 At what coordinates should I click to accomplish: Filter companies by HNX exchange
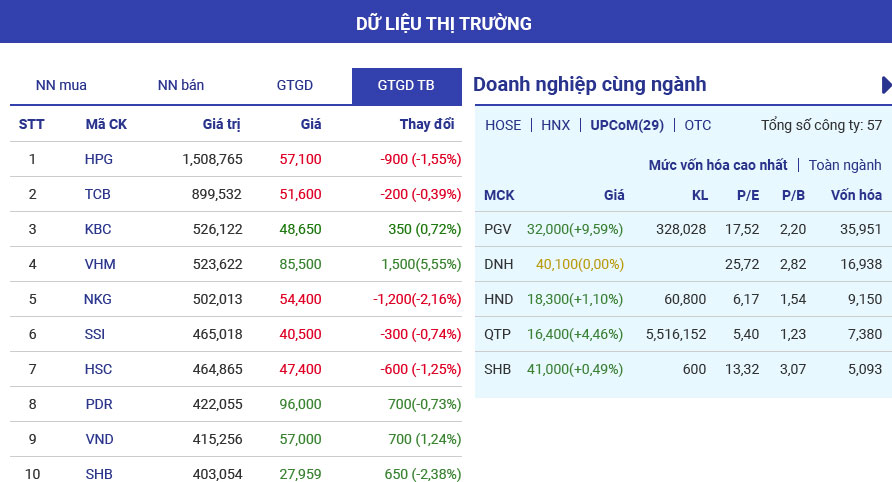[x=555, y=125]
